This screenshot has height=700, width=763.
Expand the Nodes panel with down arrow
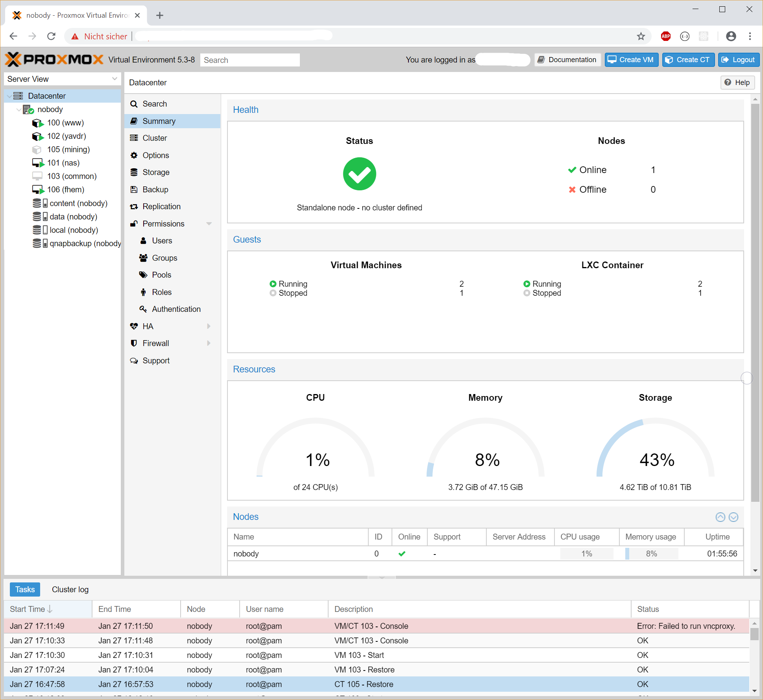[x=733, y=517]
